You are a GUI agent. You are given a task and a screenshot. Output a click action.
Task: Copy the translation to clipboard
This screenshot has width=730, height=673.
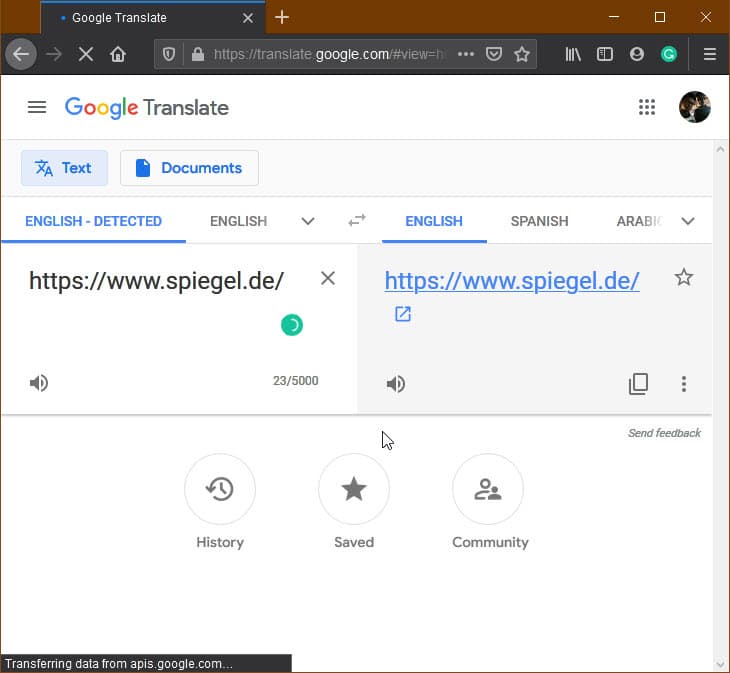pyautogui.click(x=638, y=384)
